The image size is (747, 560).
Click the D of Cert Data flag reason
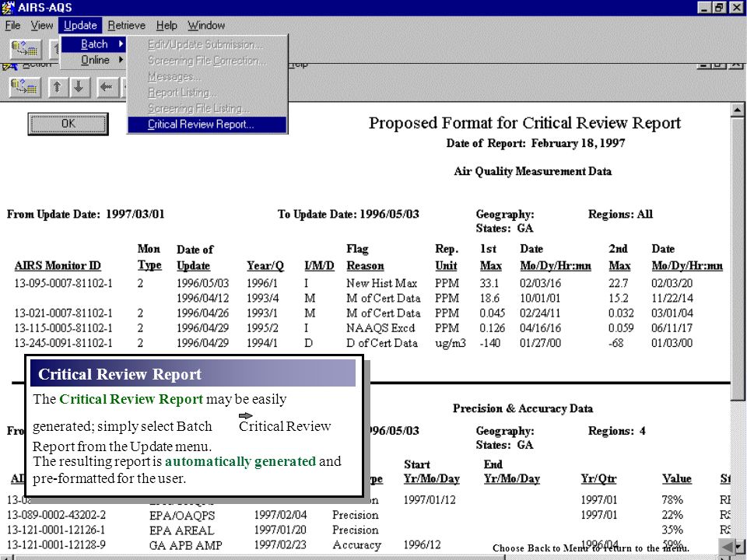(x=381, y=343)
